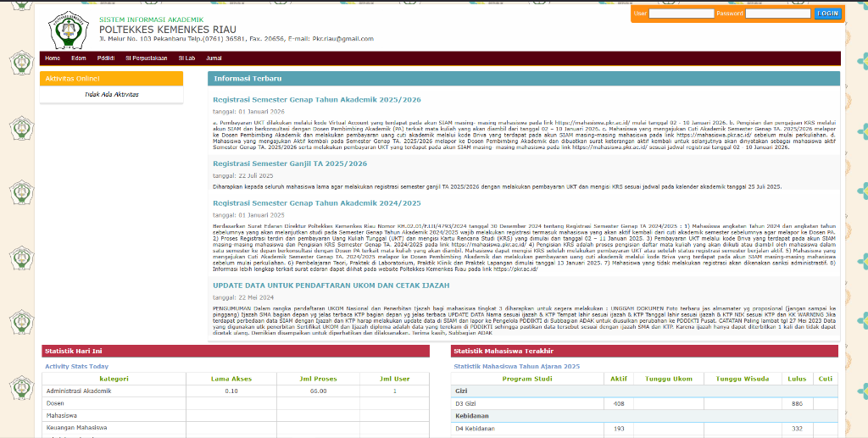Image resolution: width=868 pixels, height=438 pixels.
Task: Click 'tanggal: 22 Mei 2024' date text
Action: (243, 297)
